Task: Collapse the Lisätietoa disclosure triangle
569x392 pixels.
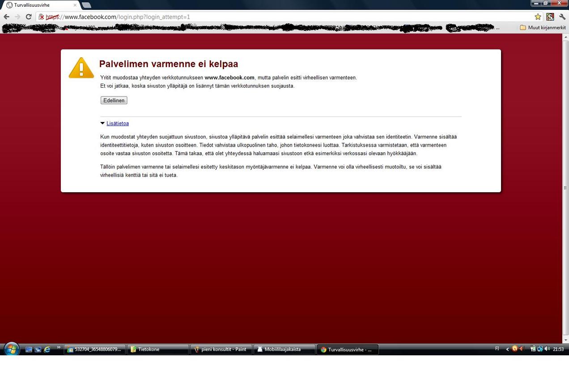Action: coord(102,123)
